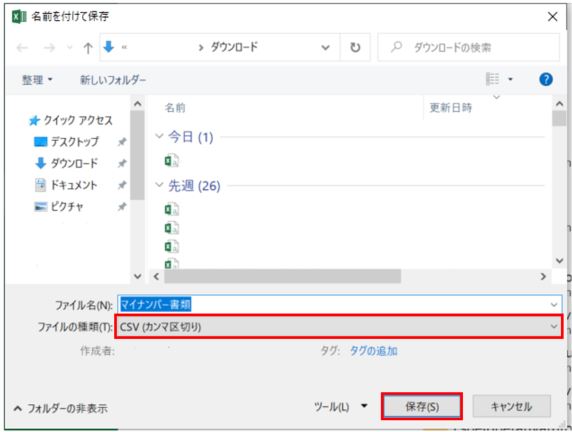Select the first Excel file under 先週
572x432 pixels.
[171, 209]
